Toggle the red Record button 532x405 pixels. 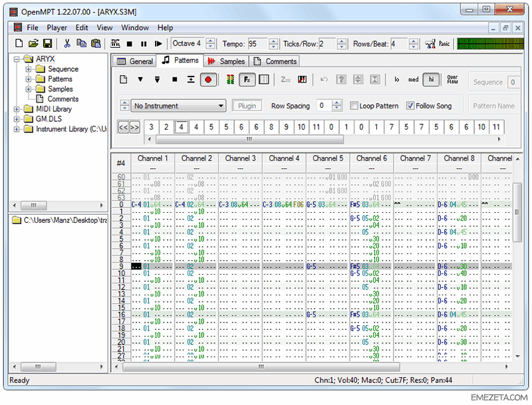pyautogui.click(x=208, y=80)
